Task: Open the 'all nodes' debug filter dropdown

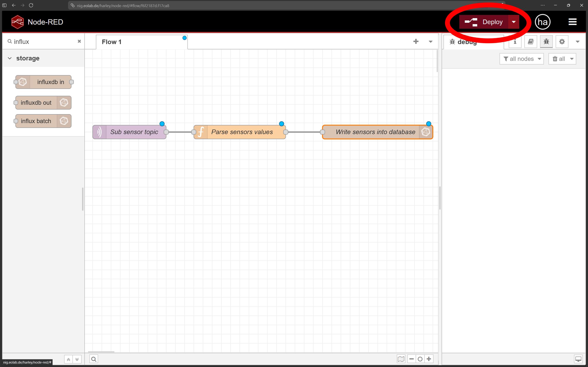Action: 521,59
